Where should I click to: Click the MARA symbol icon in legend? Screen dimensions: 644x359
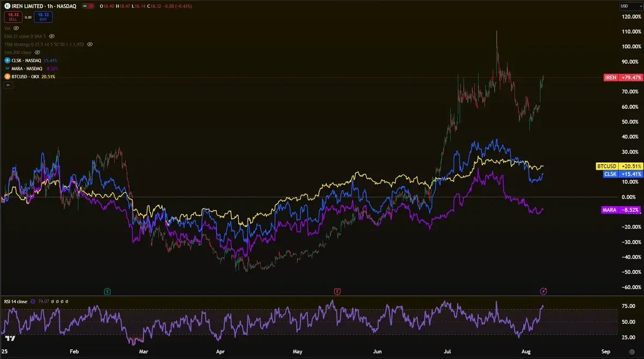pyautogui.click(x=8, y=69)
